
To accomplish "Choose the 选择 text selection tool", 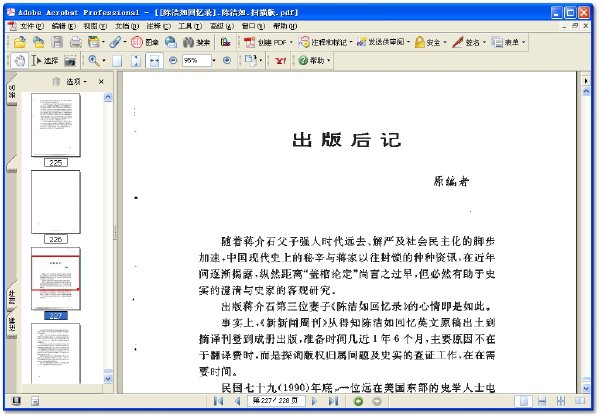I will pos(44,60).
